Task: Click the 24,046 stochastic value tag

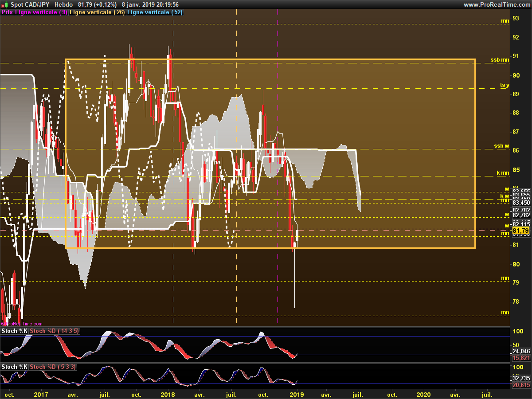Action: (521, 350)
